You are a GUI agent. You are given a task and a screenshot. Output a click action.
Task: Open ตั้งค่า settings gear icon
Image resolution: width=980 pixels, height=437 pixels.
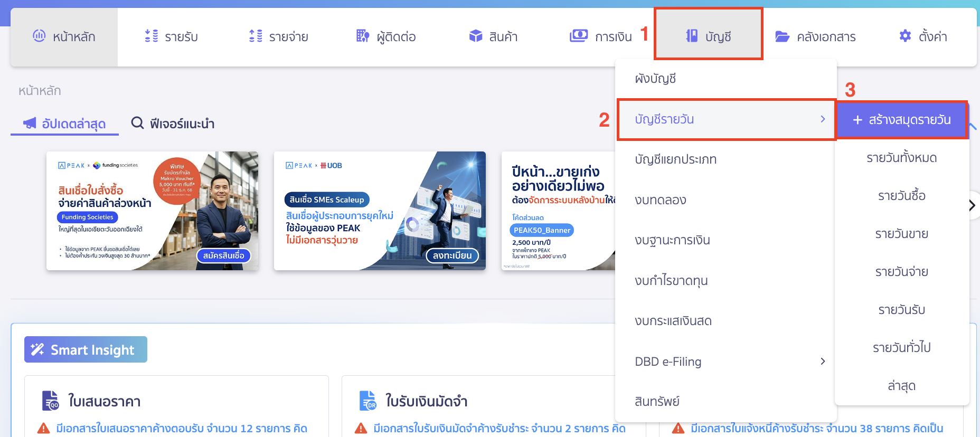click(905, 36)
